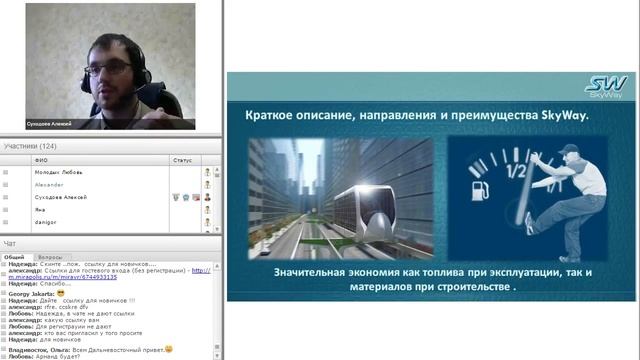
Task: Click the gray marker before Alexander
Action: [6, 185]
